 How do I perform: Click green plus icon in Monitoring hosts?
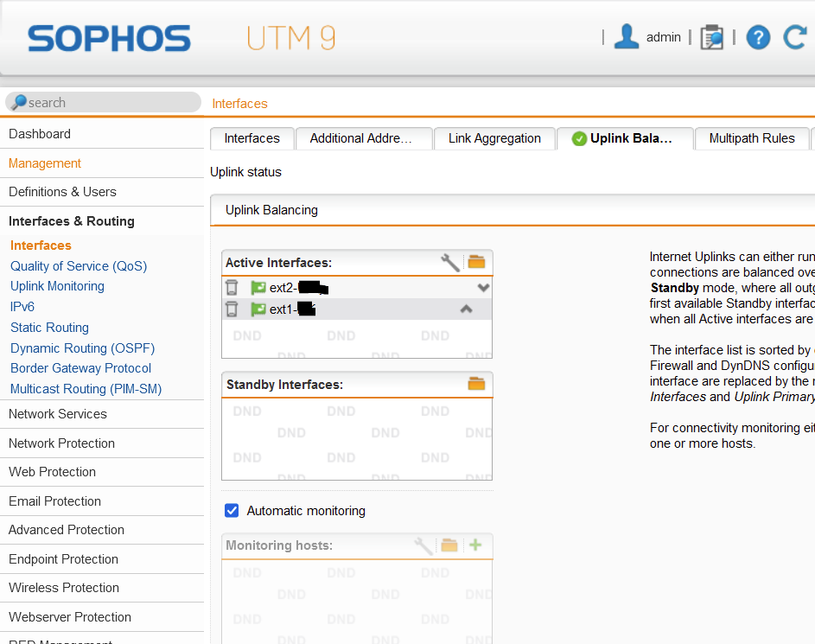tap(474, 545)
